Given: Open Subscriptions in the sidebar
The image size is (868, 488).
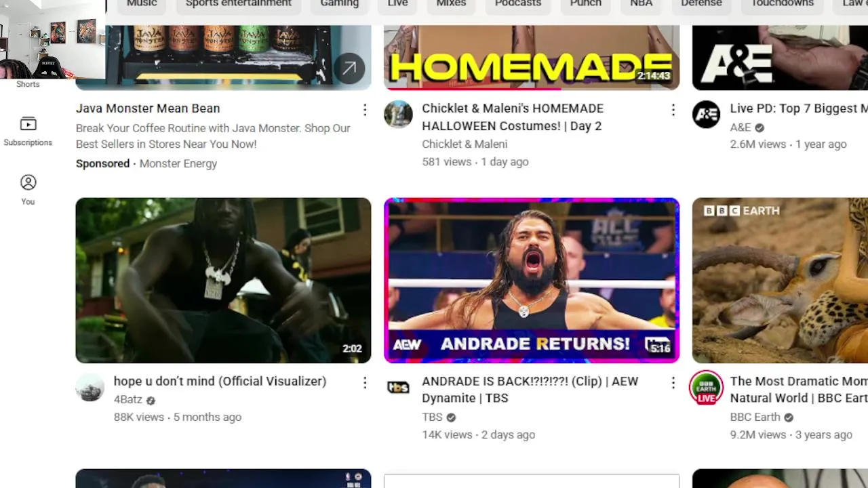Looking at the screenshot, I should [28, 131].
